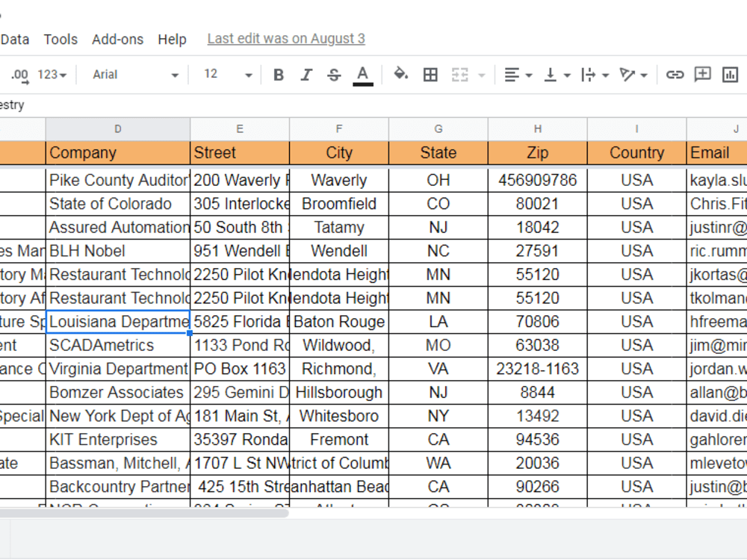Select the Bomzer Associates cell
Image resolution: width=747 pixels, height=560 pixels.
118,393
